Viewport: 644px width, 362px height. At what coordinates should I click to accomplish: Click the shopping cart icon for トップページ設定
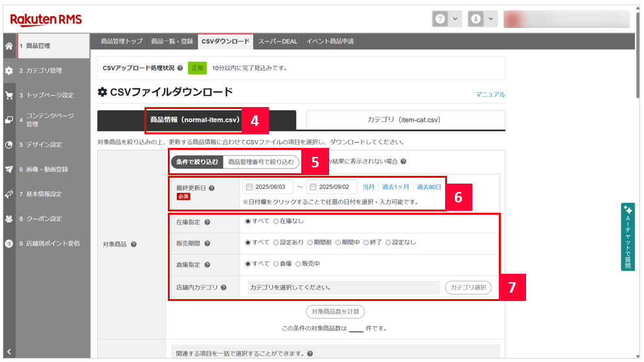[8, 95]
